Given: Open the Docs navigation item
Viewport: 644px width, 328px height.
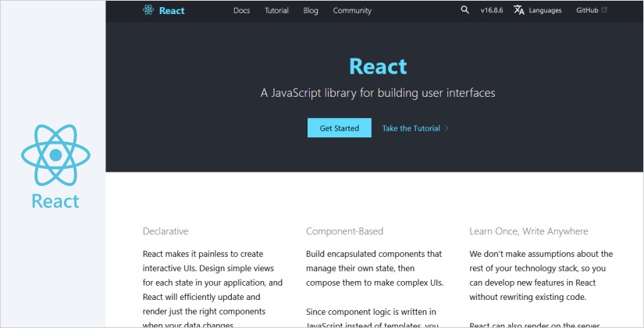Looking at the screenshot, I should (x=241, y=11).
